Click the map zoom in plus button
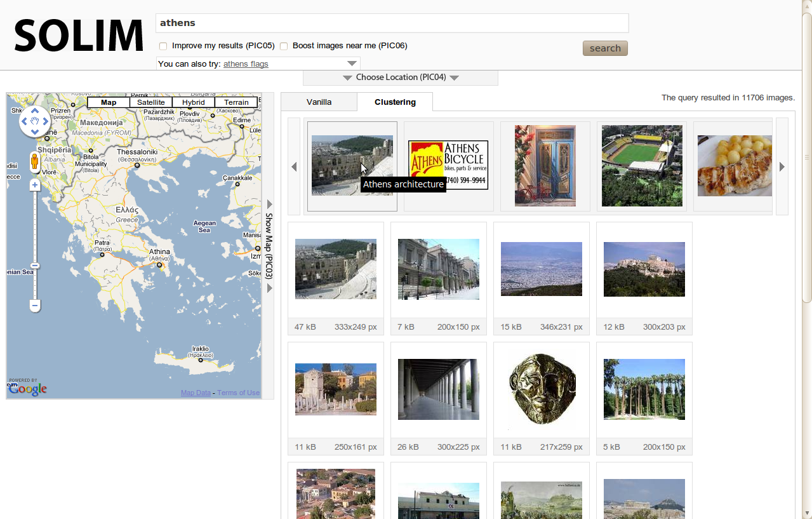 [35, 185]
